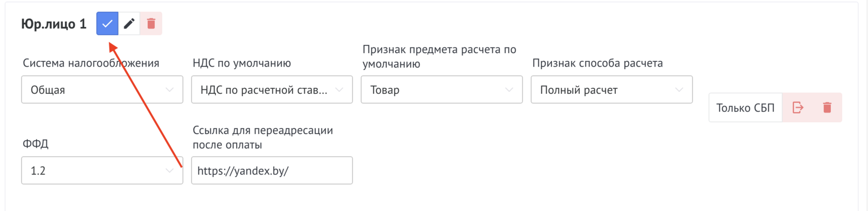This screenshot has width=868, height=211.
Task: Click the Юр.лицо 1 heading
Action: point(54,24)
